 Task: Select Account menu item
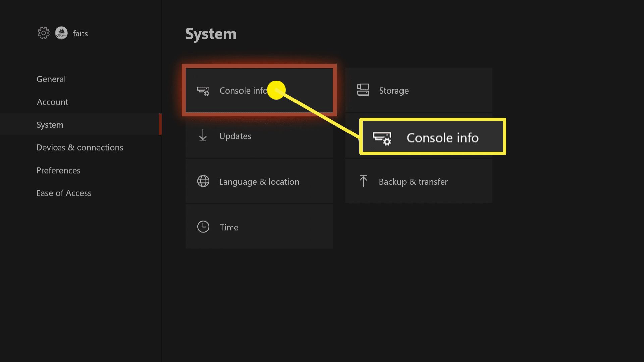point(52,102)
